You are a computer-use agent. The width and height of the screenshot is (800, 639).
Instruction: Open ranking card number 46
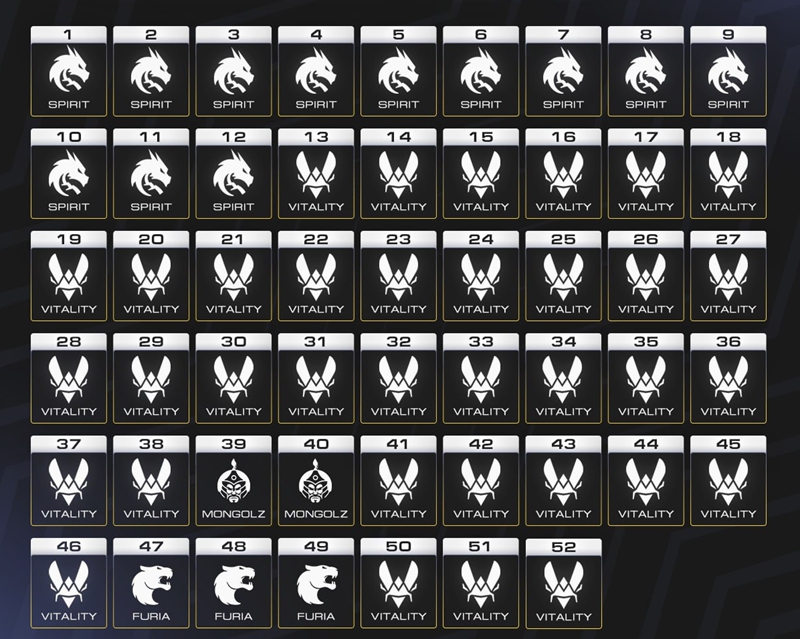point(69,583)
